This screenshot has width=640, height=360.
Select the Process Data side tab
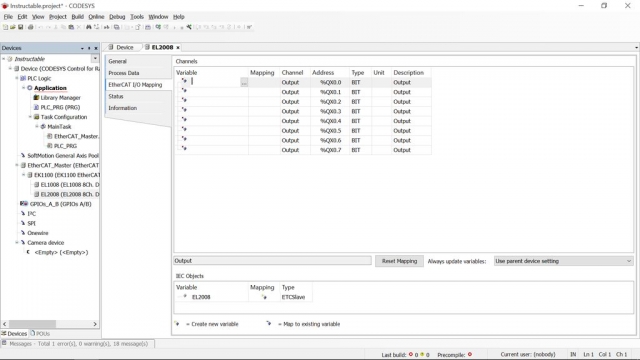click(x=124, y=73)
